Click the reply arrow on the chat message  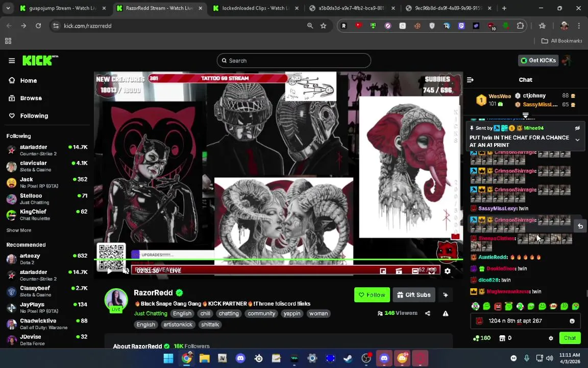580,226
